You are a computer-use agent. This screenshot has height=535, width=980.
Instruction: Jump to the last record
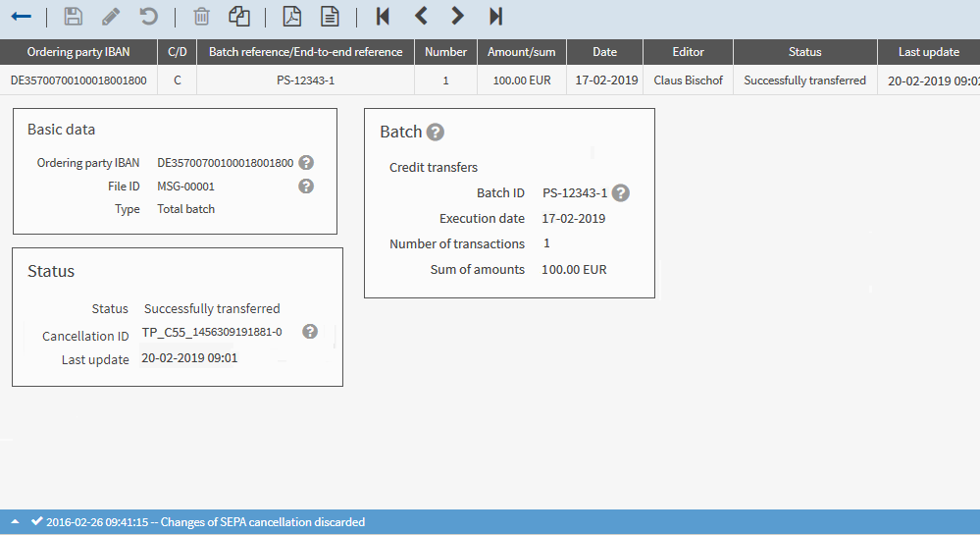click(495, 17)
